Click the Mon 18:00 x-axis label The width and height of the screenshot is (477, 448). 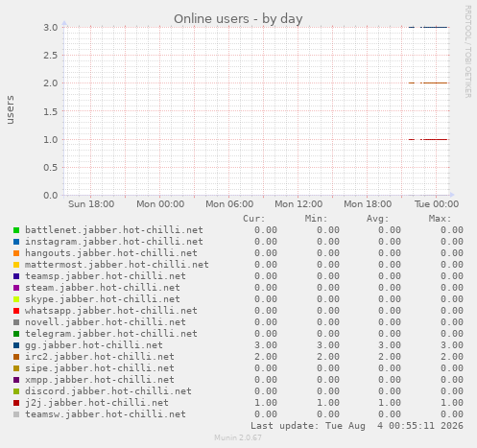pos(368,204)
